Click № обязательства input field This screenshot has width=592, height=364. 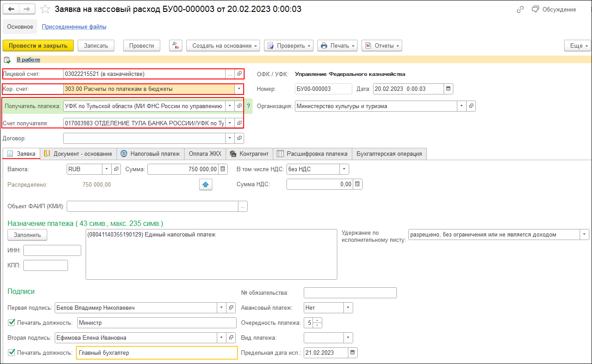[351, 293]
